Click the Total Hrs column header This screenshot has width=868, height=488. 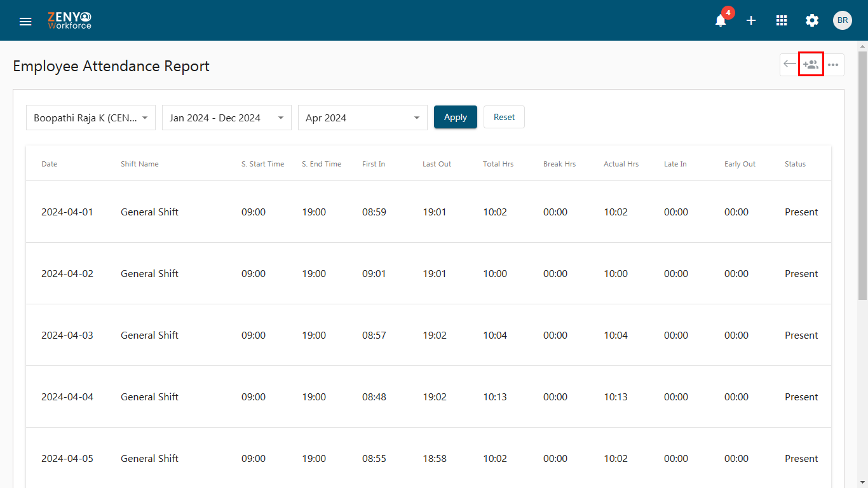point(498,164)
